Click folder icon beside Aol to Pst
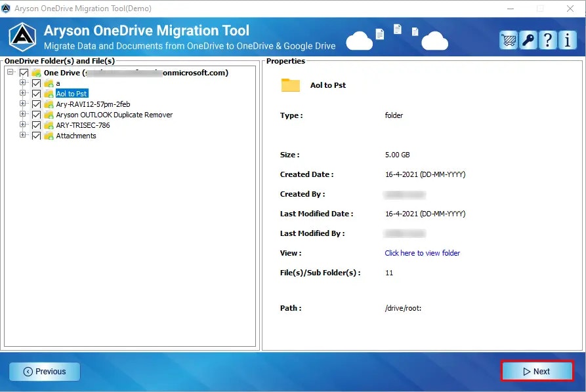 click(49, 94)
